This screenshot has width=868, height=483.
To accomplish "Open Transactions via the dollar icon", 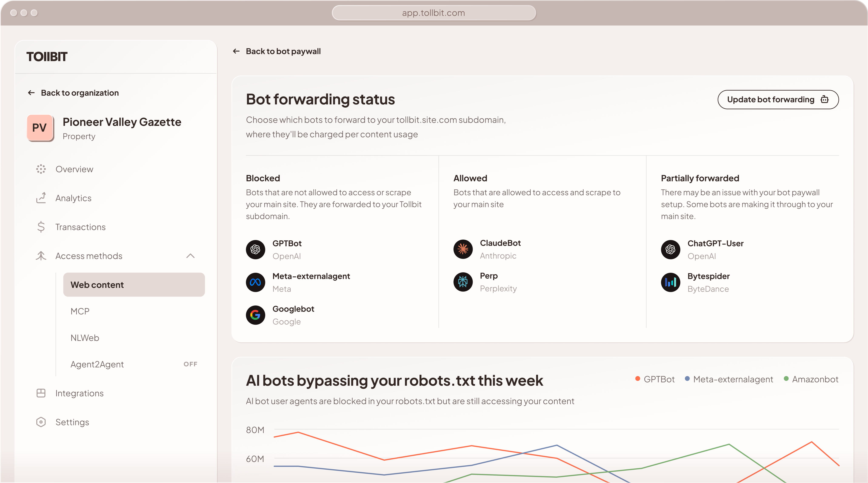I will tap(41, 227).
